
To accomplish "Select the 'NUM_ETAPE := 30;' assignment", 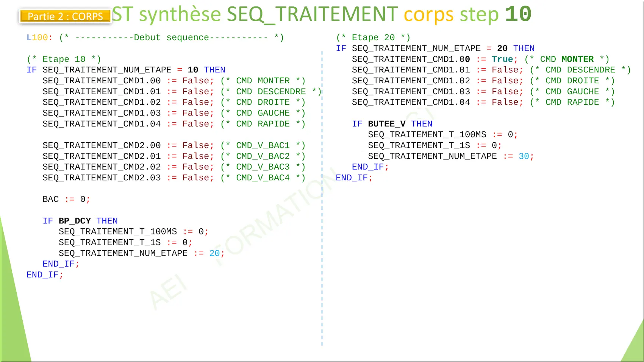I will (x=451, y=156).
